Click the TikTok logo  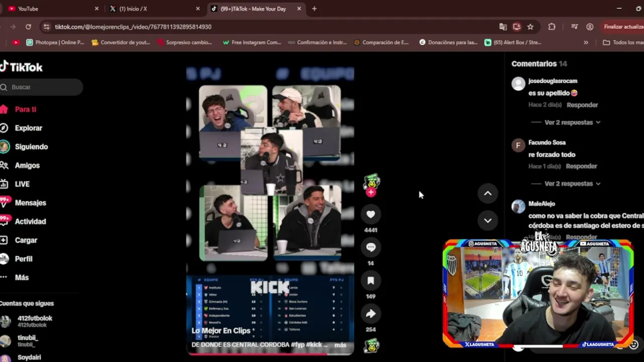(21, 67)
